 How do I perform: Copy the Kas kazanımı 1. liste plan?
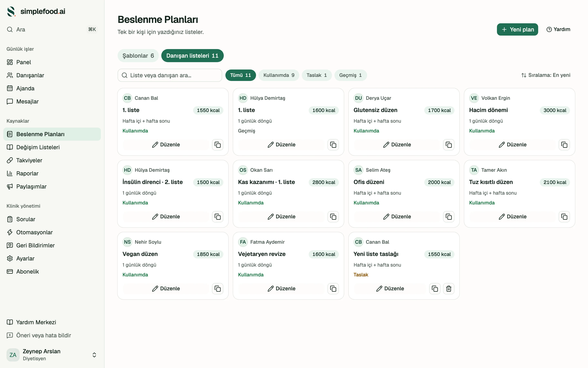click(333, 217)
